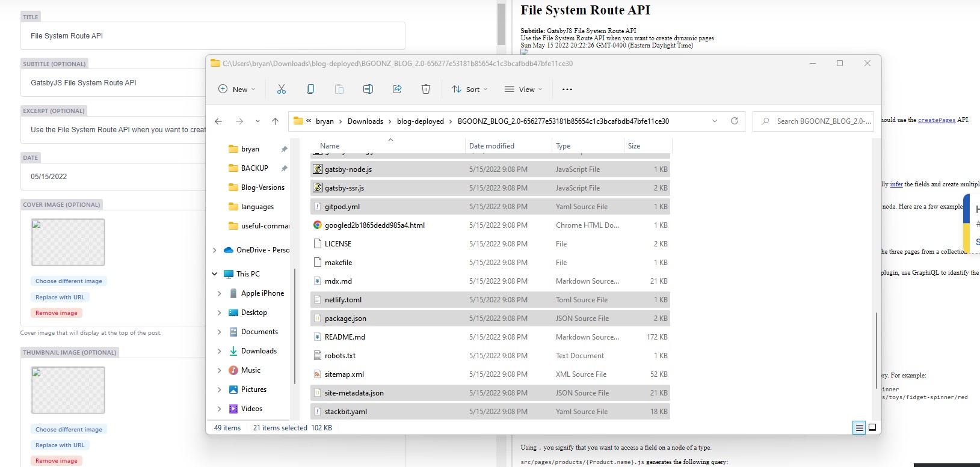Screen dimensions: 980x467
Task: Click the Chrome icon of googled2b1865dedd985a4.html
Action: [x=318, y=225]
